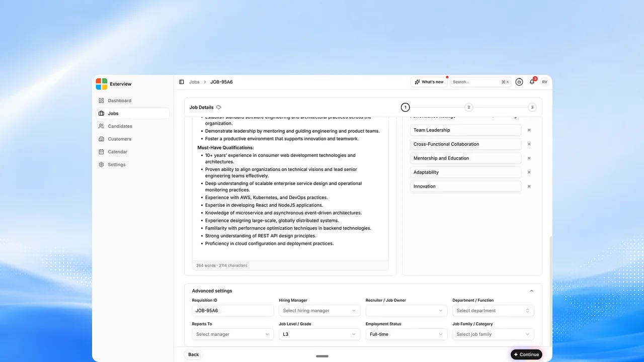Open Recruiter / Job Owner dropdown

[x=407, y=311]
